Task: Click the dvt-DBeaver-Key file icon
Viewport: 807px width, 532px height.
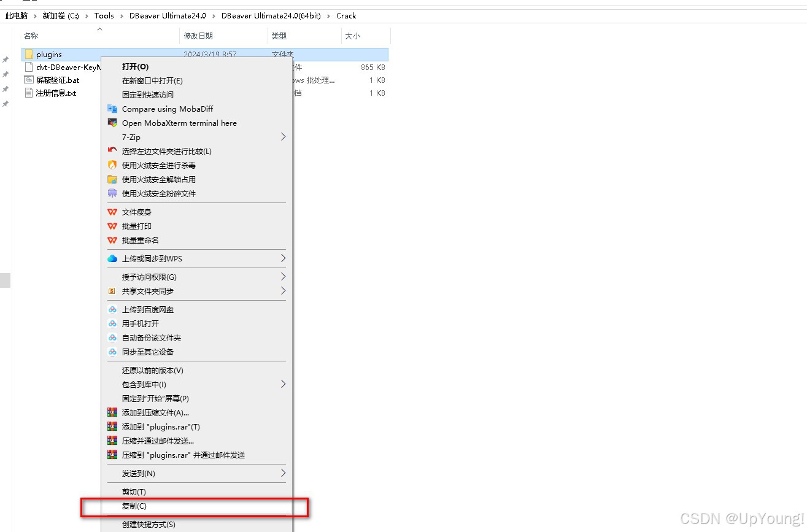Action: 28,67
